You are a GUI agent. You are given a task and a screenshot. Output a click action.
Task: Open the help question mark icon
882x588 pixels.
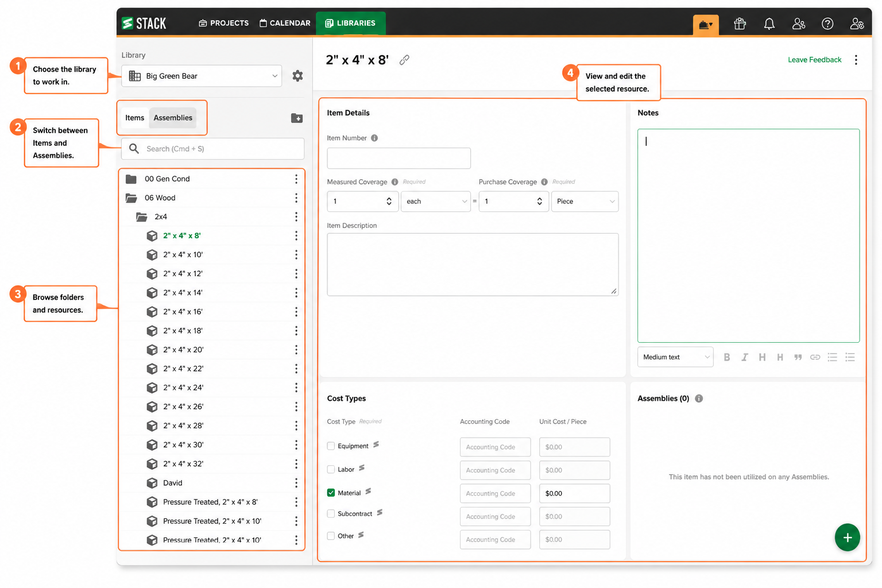tap(827, 24)
